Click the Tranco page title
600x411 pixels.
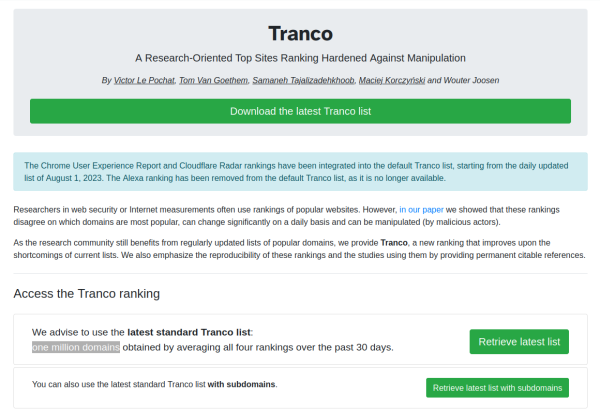coord(300,33)
